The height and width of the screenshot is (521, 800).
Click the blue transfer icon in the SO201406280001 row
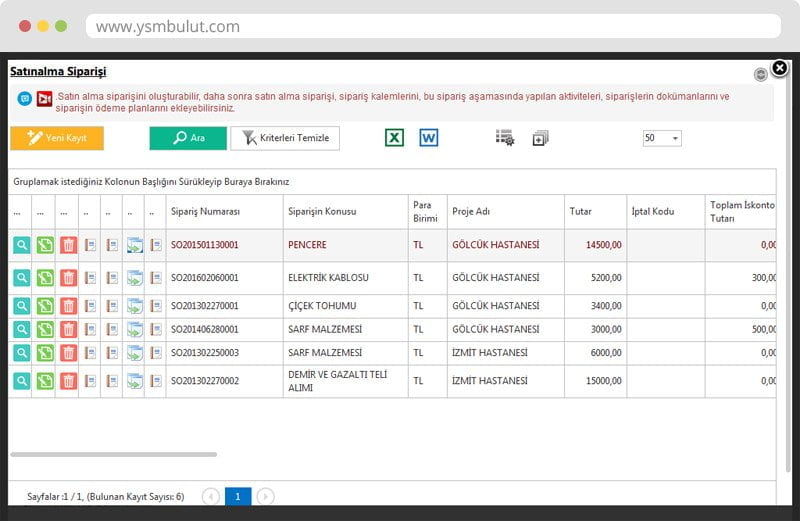[x=134, y=329]
